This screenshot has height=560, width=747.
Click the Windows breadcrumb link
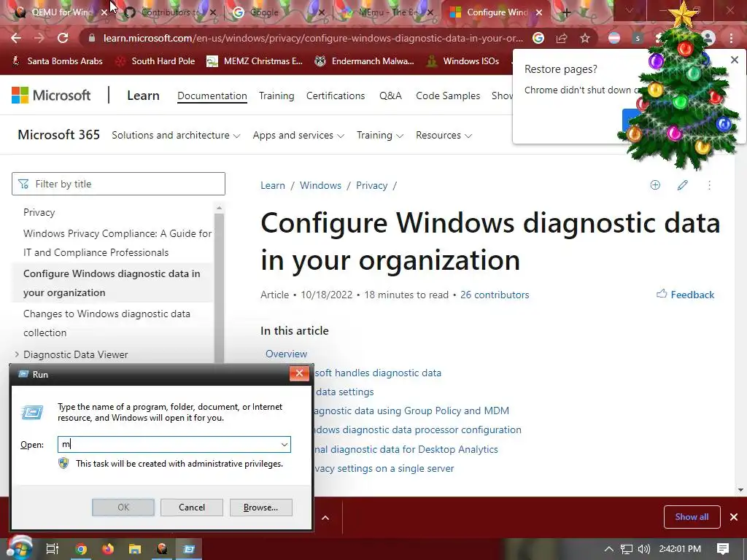click(x=320, y=185)
